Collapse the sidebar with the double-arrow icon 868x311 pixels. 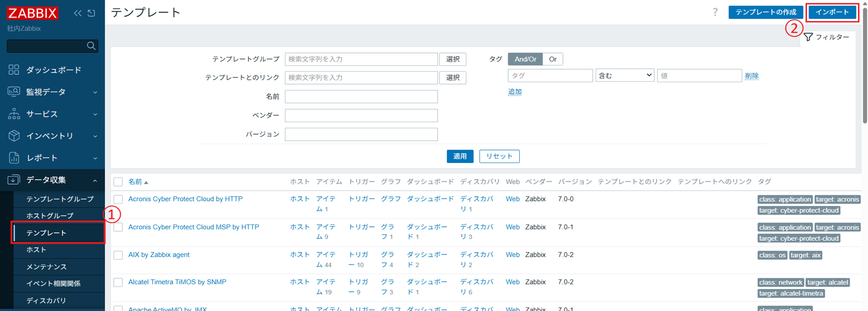[x=77, y=13]
